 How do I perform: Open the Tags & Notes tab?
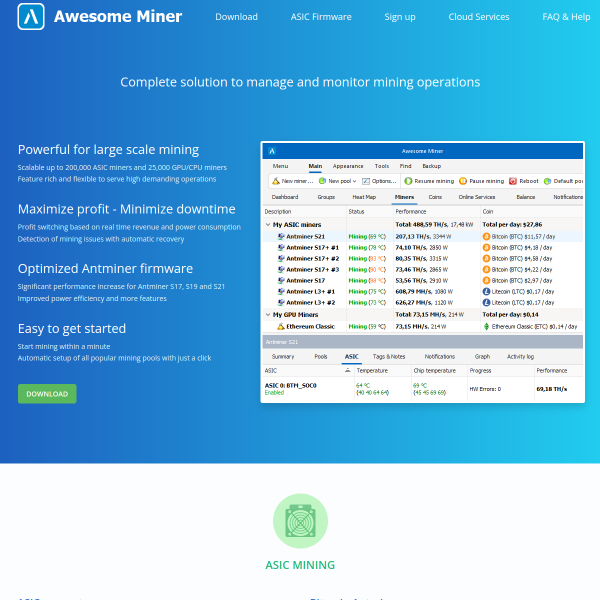click(389, 357)
